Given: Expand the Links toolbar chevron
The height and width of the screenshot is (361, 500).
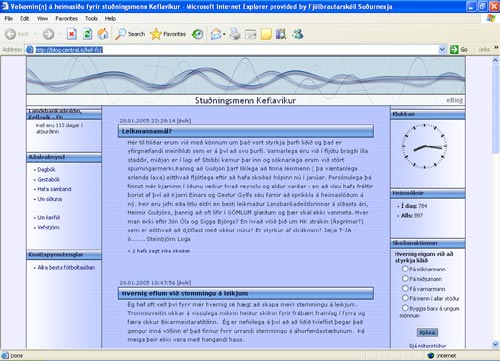Looking at the screenshot, I should coord(496,48).
